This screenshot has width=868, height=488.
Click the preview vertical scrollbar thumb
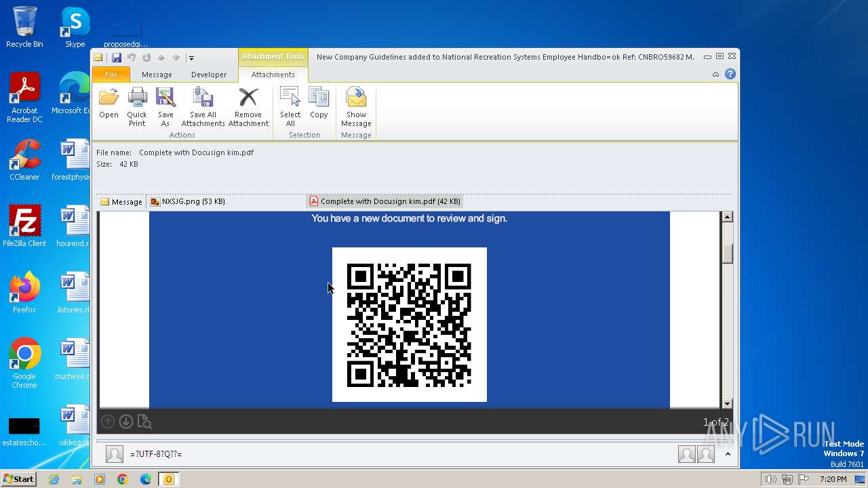tap(727, 253)
